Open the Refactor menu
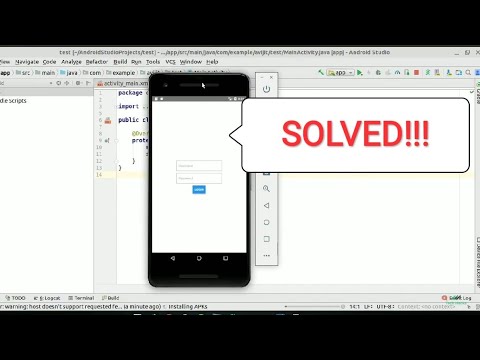Screen dimensions: 480x360 (97, 62)
